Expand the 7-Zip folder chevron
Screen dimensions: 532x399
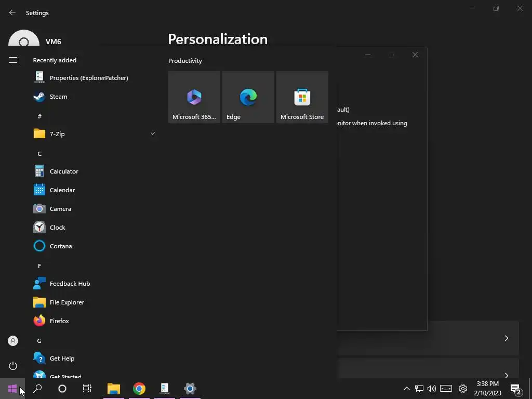tap(153, 134)
